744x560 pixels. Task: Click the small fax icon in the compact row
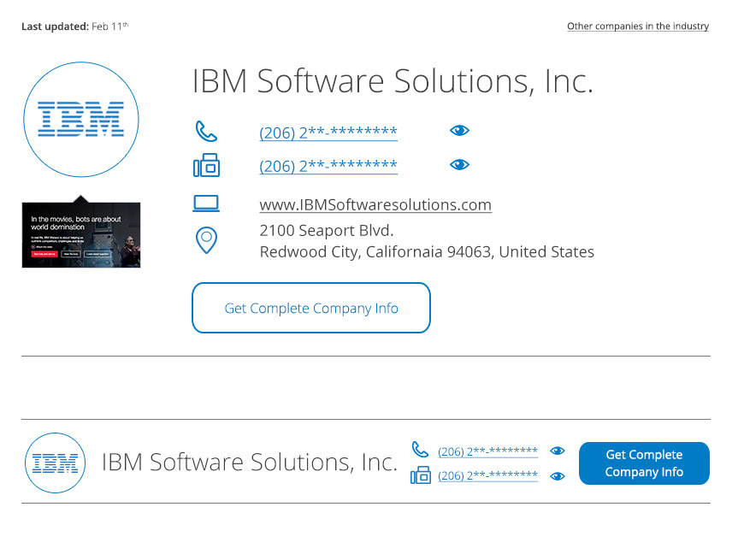pyautogui.click(x=420, y=475)
